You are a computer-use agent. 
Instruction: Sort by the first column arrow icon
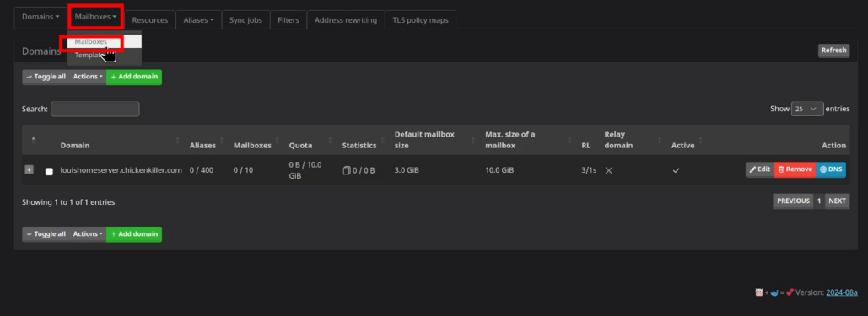pos(33,140)
